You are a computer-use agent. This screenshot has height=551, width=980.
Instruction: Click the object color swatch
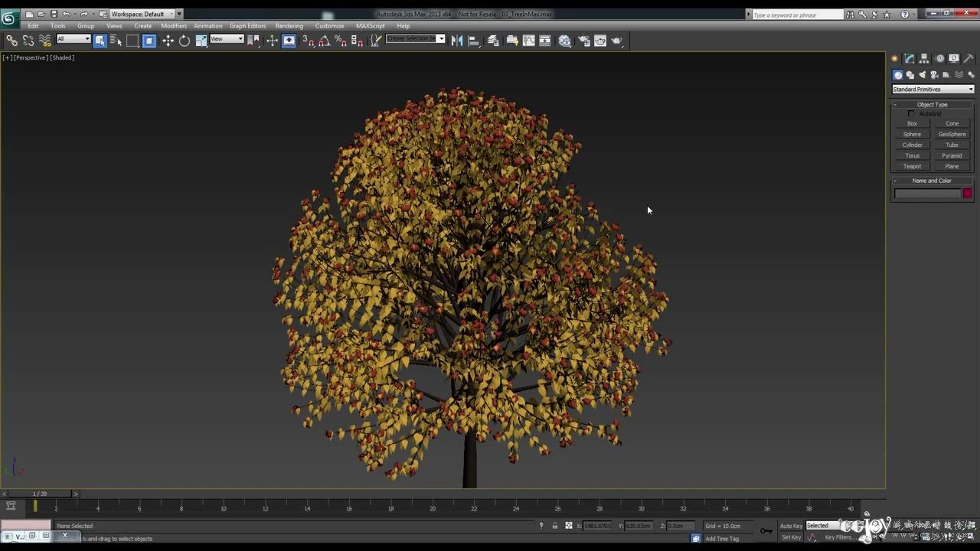pos(967,194)
